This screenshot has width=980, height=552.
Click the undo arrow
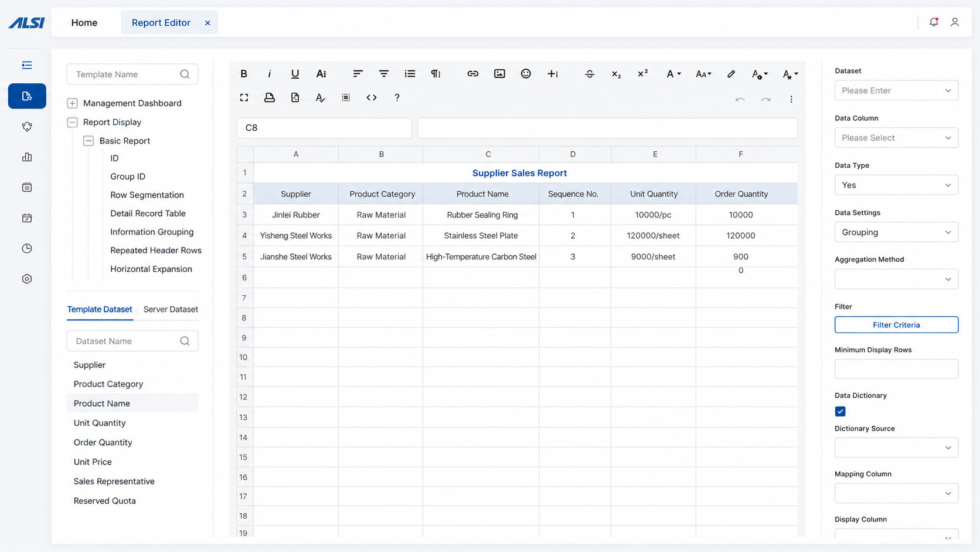[x=740, y=99]
